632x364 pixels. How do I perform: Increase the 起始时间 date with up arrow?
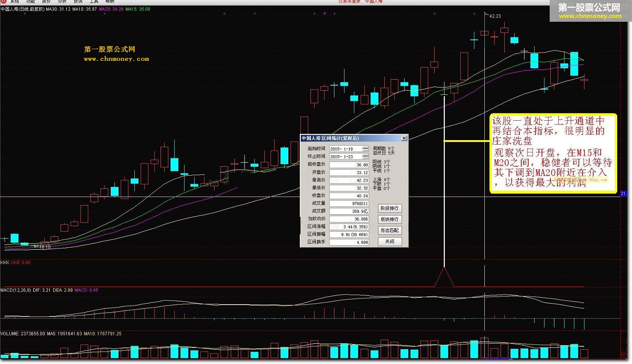pyautogui.click(x=366, y=147)
